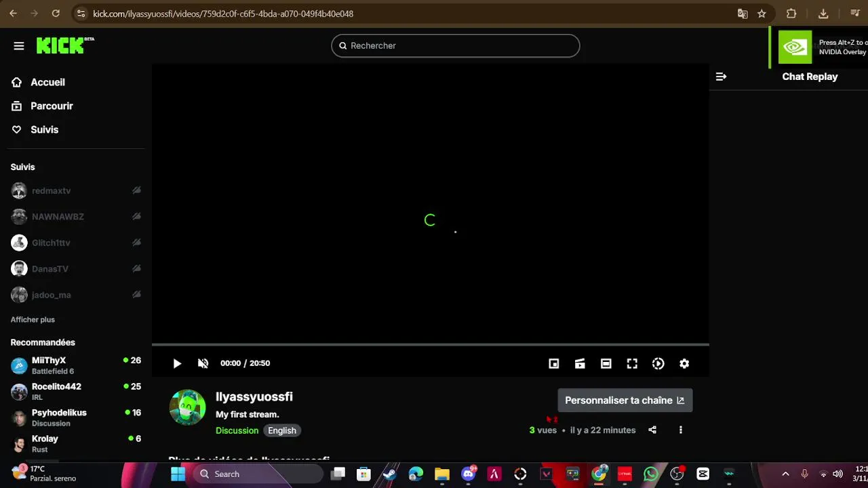Click the English language tag
The height and width of the screenshot is (488, 868).
pos(282,430)
